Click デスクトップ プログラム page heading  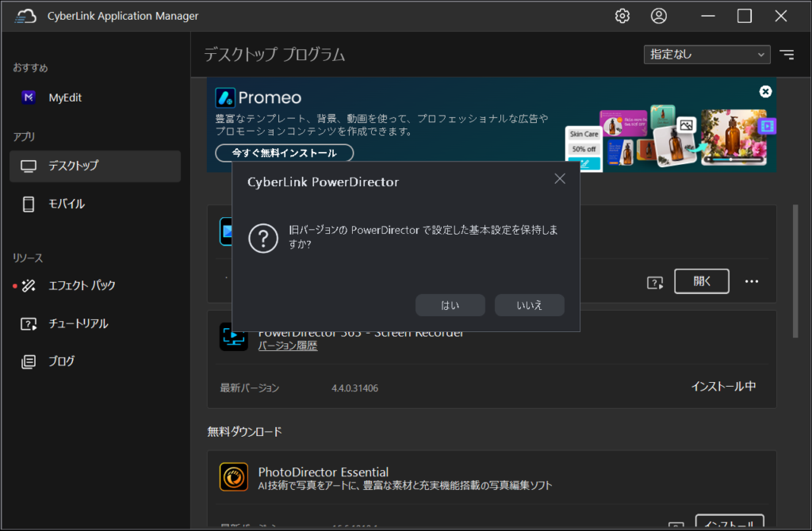point(274,55)
